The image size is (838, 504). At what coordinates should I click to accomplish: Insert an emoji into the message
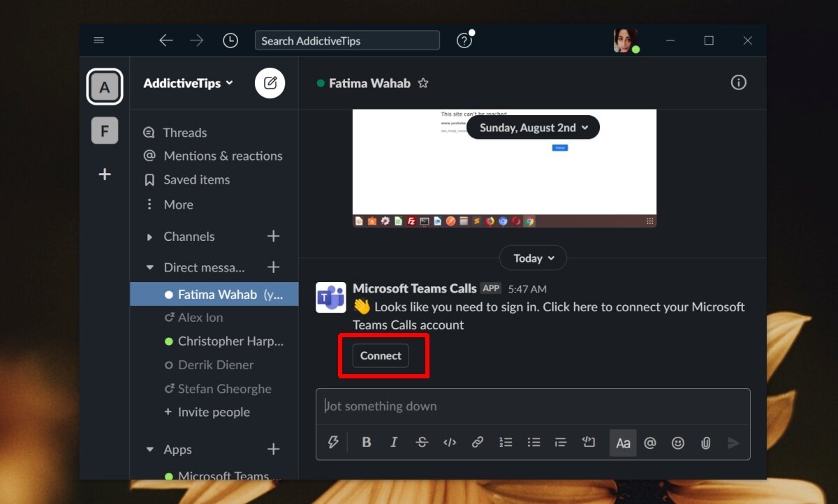click(677, 442)
